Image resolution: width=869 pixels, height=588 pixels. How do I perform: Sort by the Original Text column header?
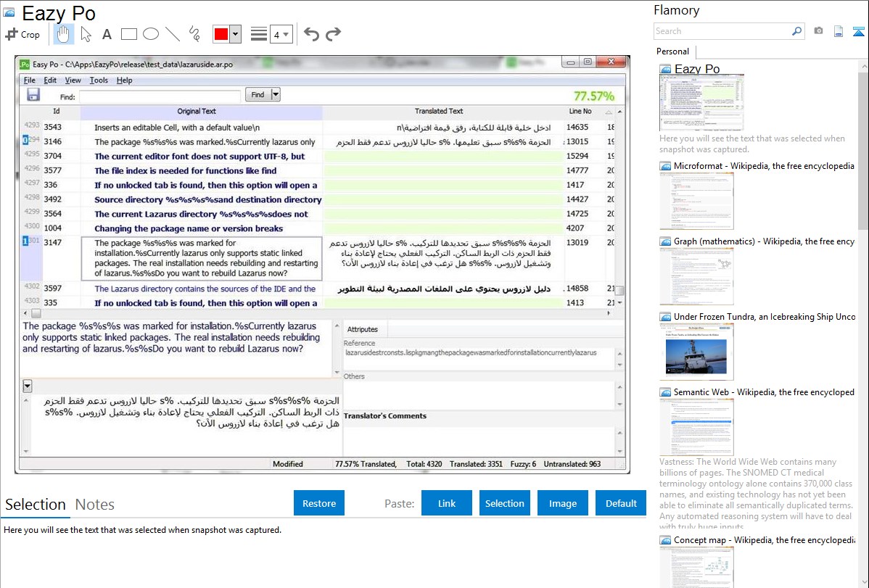tap(201, 112)
